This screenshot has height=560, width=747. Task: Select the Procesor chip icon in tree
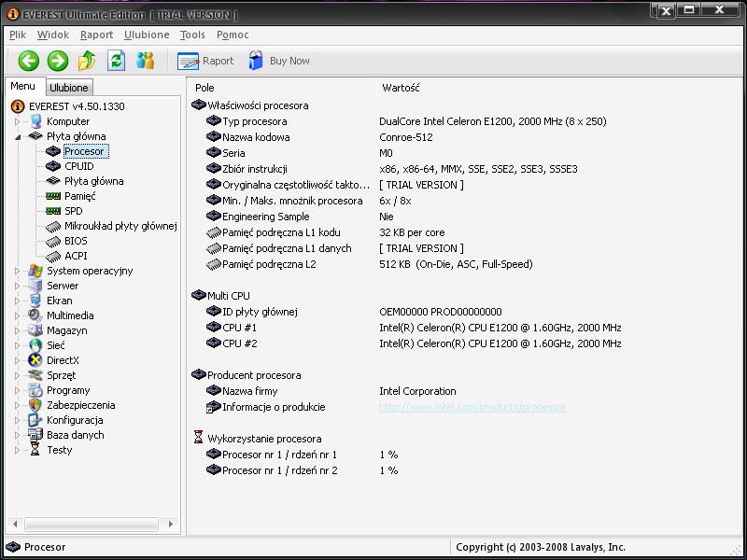pos(53,151)
